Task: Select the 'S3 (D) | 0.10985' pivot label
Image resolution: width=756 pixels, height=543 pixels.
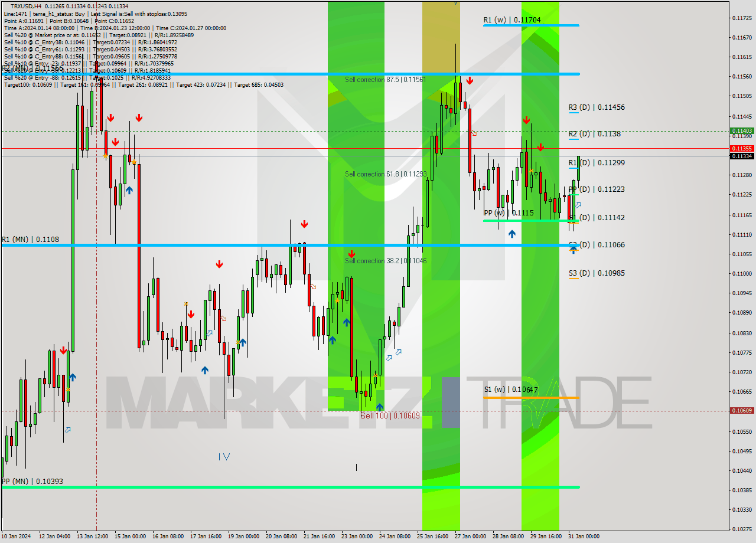Action: click(597, 273)
